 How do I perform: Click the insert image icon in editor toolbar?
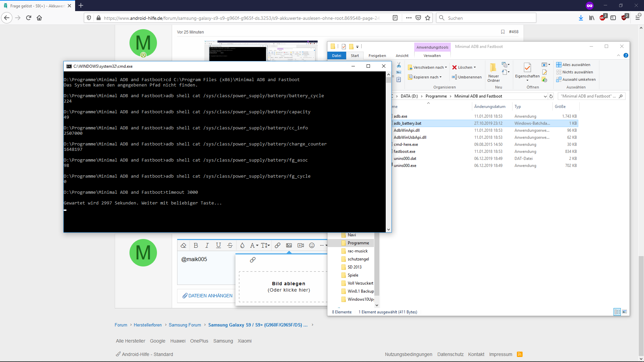tap(289, 245)
